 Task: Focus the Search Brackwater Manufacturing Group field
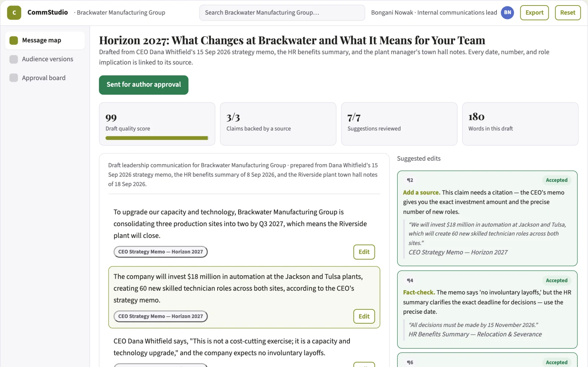[282, 12]
